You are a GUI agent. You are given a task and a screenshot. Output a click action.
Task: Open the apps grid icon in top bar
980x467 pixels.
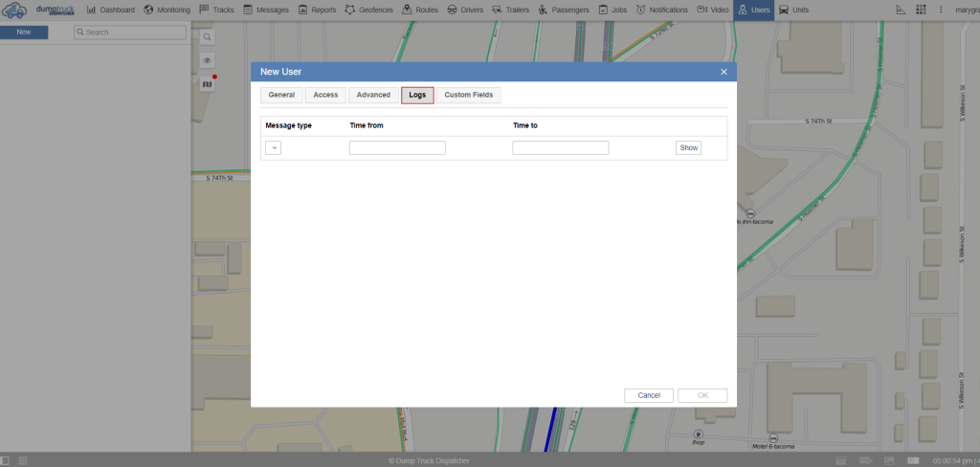click(921, 10)
